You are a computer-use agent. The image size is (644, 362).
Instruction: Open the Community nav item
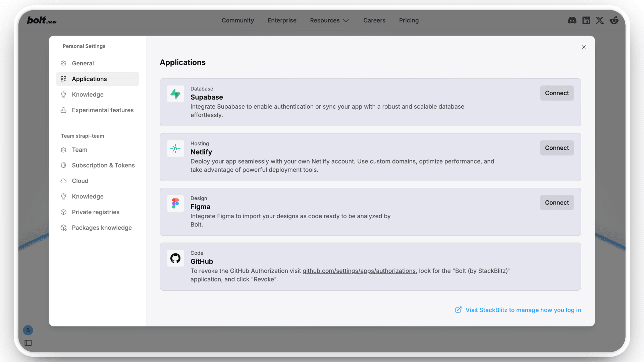pos(238,20)
